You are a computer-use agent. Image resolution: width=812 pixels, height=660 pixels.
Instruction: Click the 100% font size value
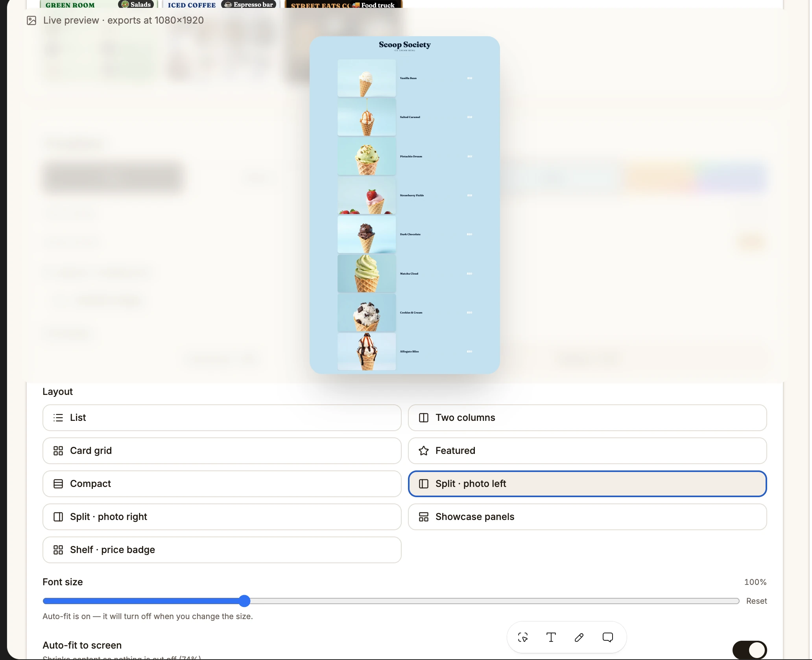(755, 582)
